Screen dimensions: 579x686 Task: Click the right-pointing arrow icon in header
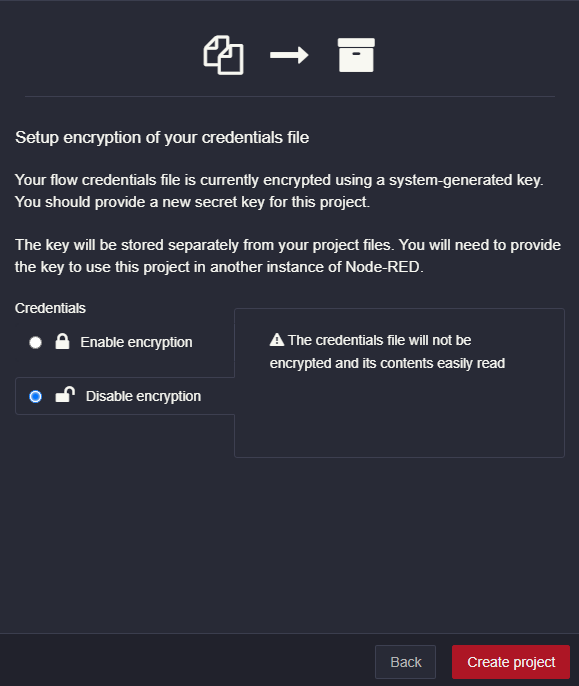(289, 55)
